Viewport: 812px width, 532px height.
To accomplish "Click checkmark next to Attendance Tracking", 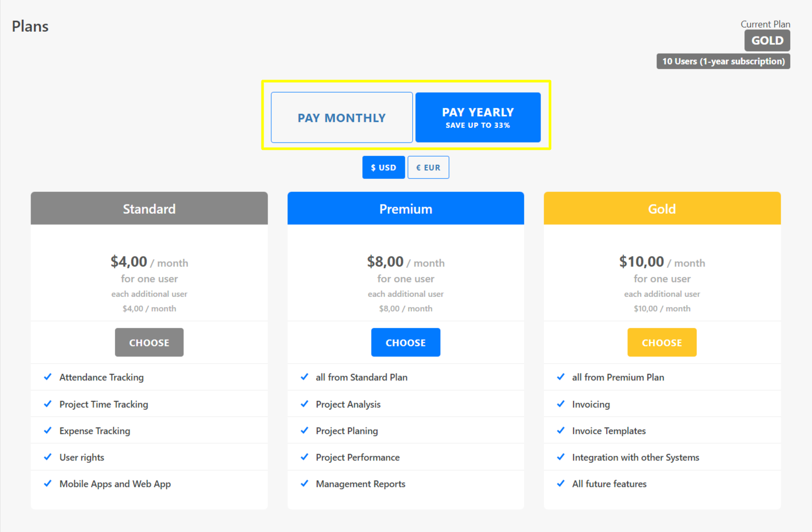I will point(48,377).
